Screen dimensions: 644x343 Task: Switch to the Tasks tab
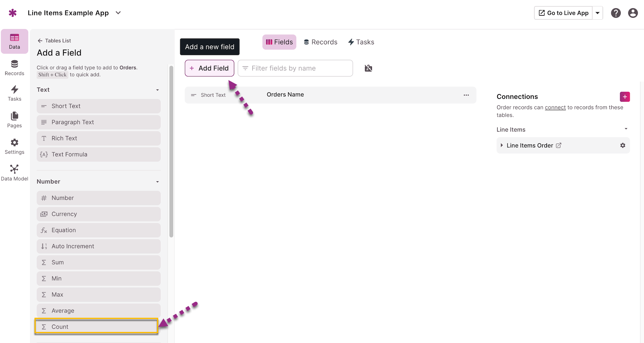coord(361,42)
